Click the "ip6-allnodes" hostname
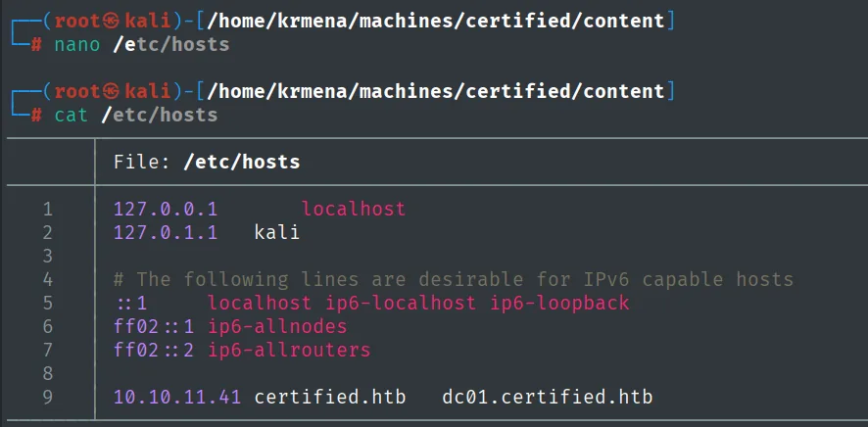 click(277, 326)
